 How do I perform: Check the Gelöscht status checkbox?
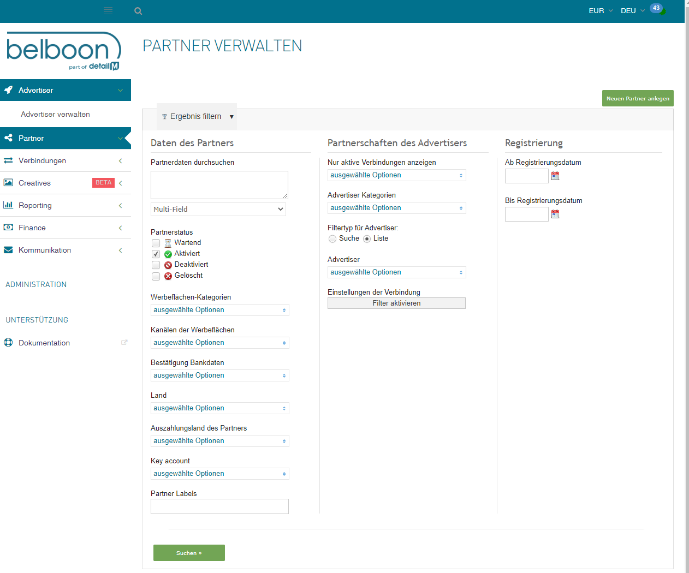click(x=156, y=276)
